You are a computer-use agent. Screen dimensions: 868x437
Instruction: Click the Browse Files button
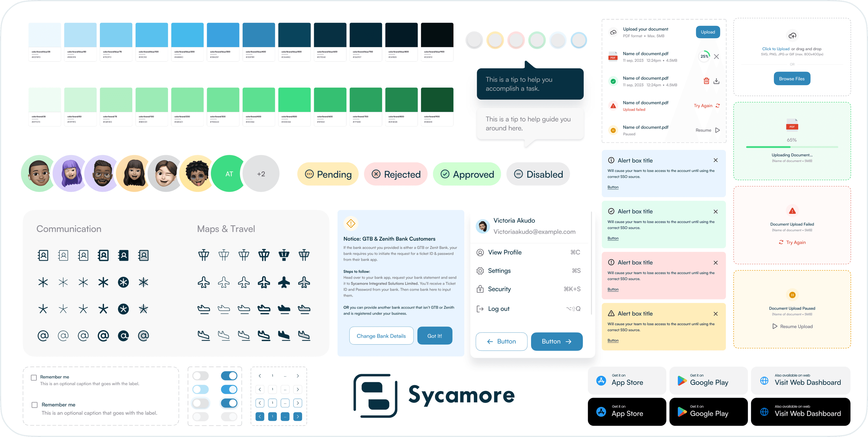coord(792,79)
